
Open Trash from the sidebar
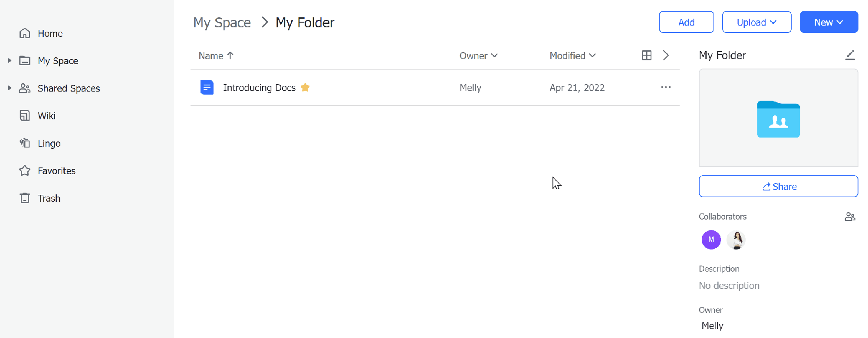click(x=49, y=198)
